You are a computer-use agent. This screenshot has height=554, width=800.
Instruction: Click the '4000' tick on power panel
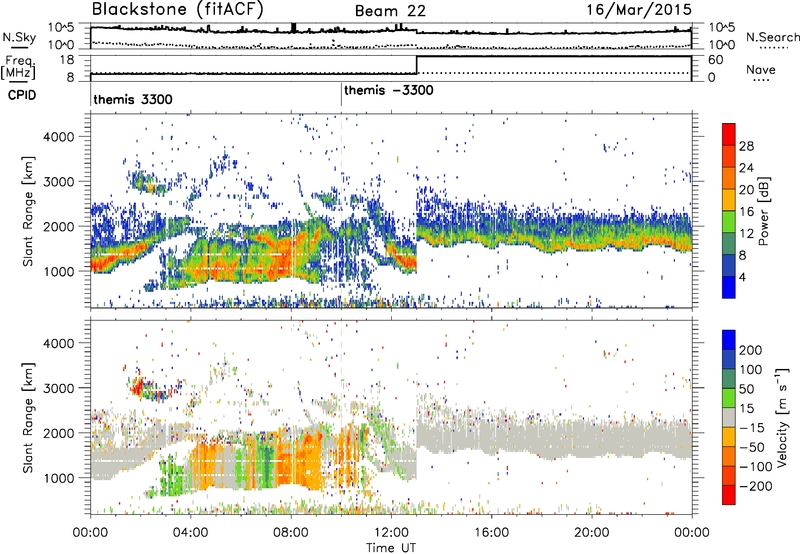click(x=58, y=137)
